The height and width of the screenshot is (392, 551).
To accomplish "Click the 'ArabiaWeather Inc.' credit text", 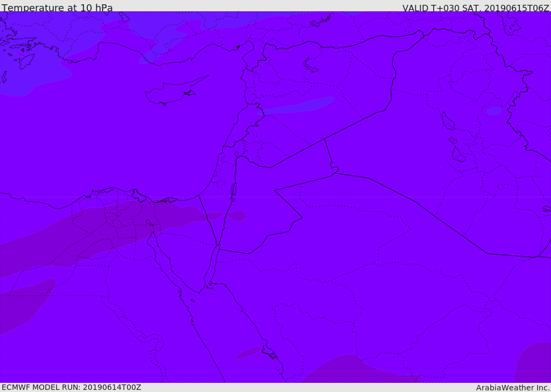I will (x=513, y=388).
